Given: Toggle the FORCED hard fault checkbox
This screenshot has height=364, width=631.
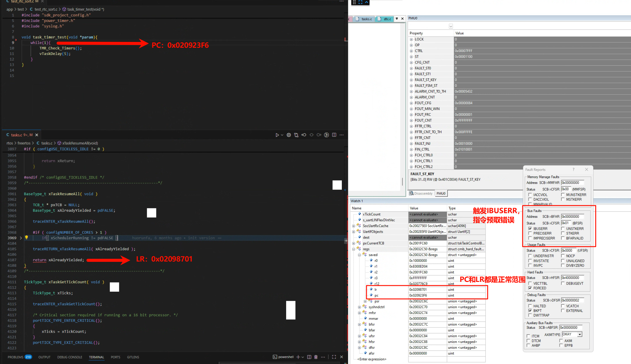Looking at the screenshot, I should click(530, 288).
